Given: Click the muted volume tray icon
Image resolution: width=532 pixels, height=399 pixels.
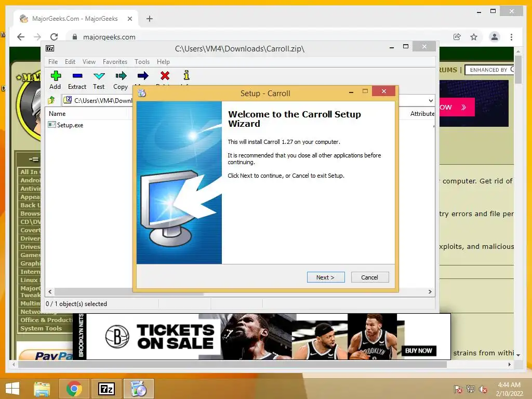Looking at the screenshot, I should click(483, 389).
